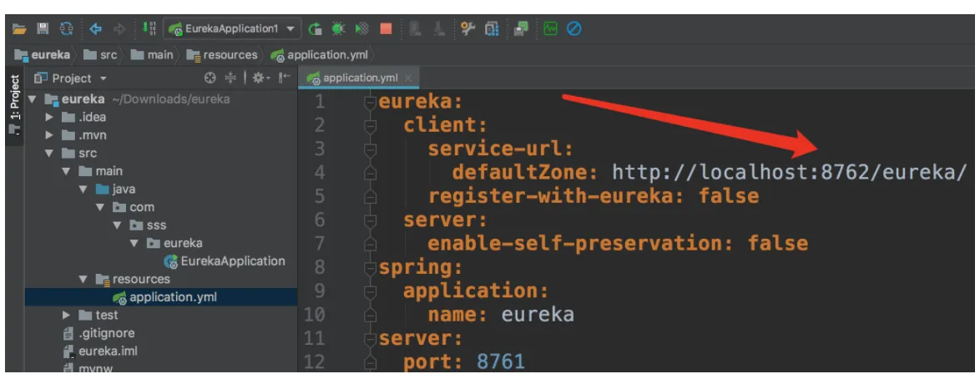
Task: Fold the server: block on line 6
Action: (x=371, y=220)
